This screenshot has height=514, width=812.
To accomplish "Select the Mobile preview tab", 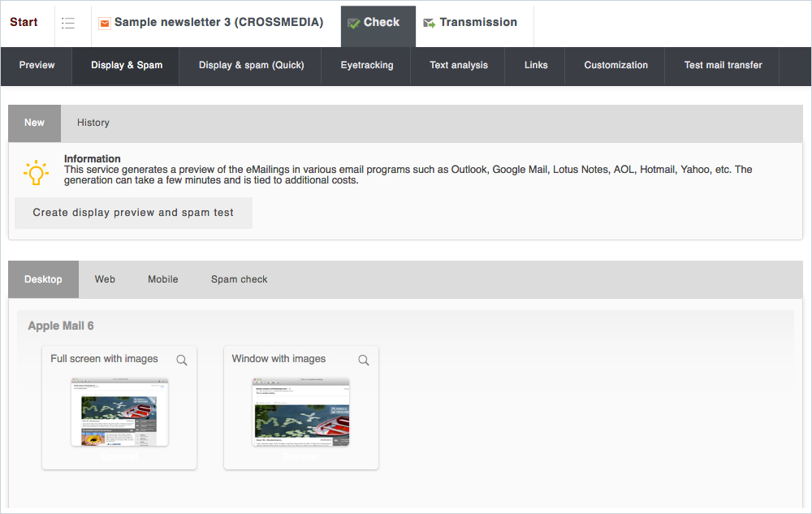I will 162,279.
